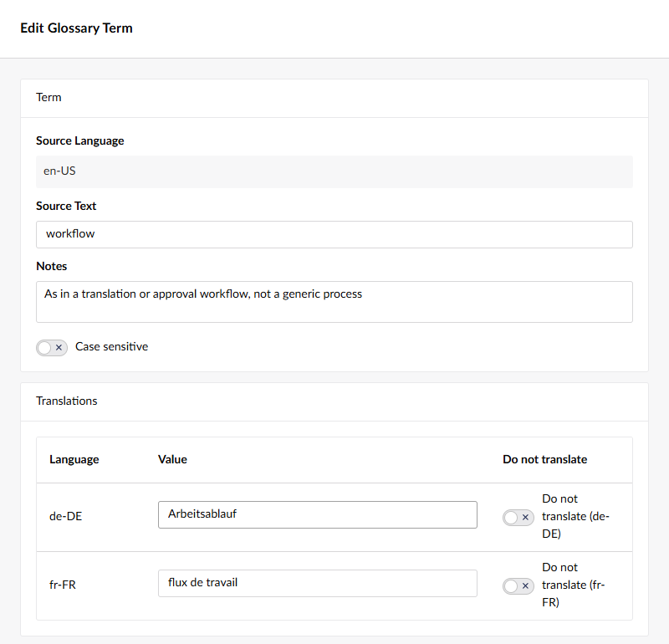The height and width of the screenshot is (644, 669).
Task: Click the Notes label
Action: (x=52, y=266)
